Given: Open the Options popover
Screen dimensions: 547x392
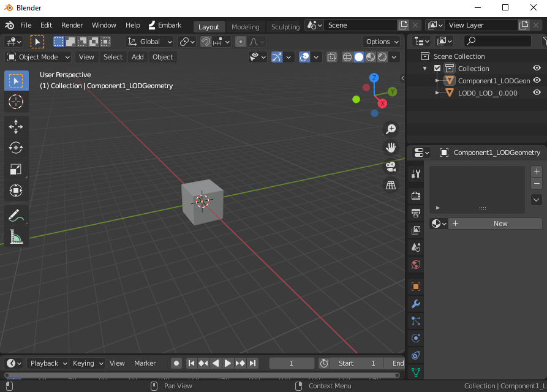Looking at the screenshot, I should click(x=381, y=41).
